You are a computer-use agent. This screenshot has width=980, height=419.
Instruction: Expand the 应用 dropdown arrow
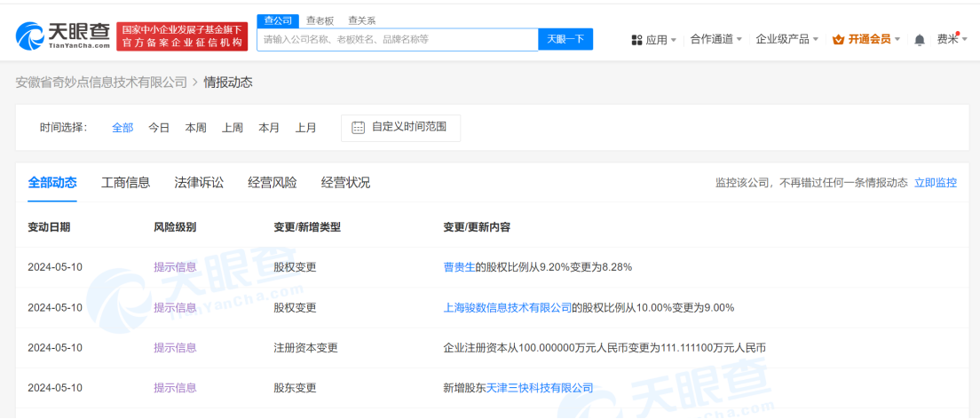pos(674,40)
